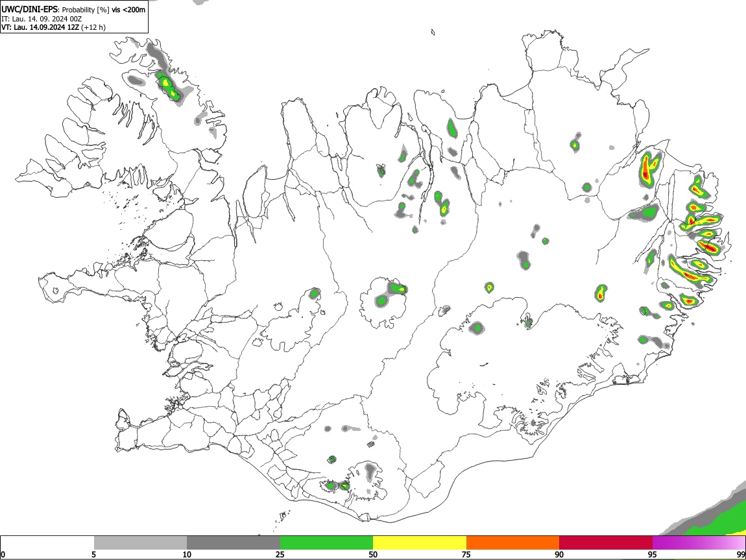The width and height of the screenshot is (746, 560).
Task: Click the legend value label 95
Action: click(653, 554)
